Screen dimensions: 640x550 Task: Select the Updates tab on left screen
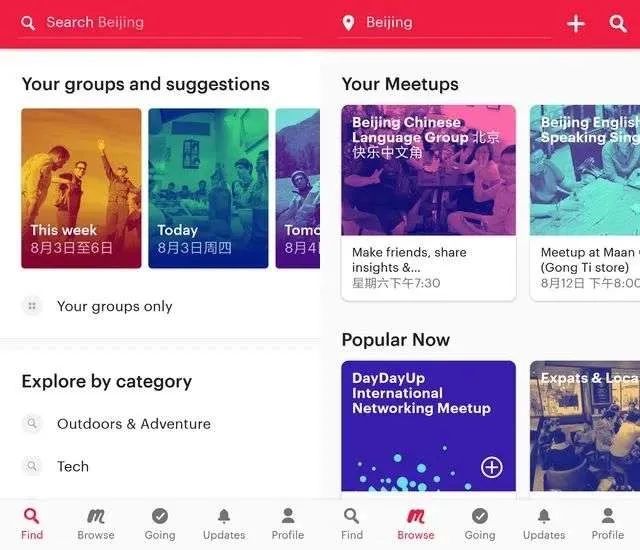224,524
